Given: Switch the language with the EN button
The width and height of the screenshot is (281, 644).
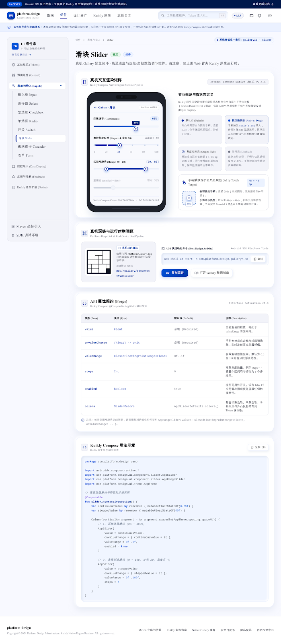Looking at the screenshot, I should (270, 16).
